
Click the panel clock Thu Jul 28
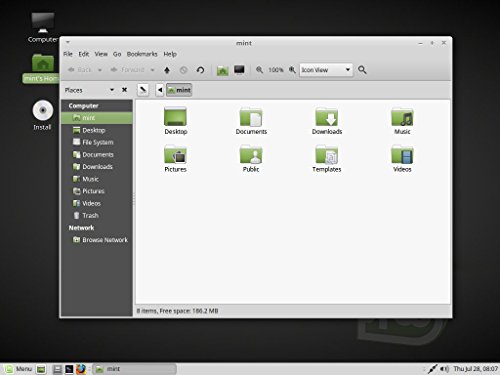pos(476,369)
